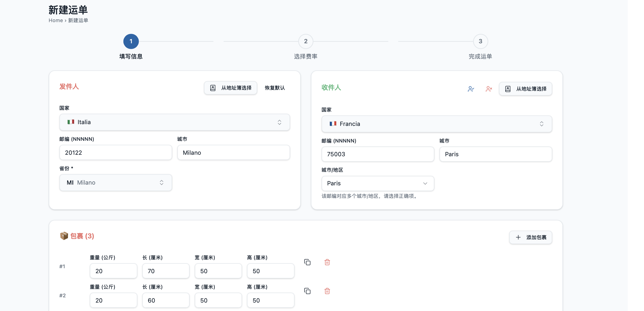Click the package box emoji icon

click(64, 236)
